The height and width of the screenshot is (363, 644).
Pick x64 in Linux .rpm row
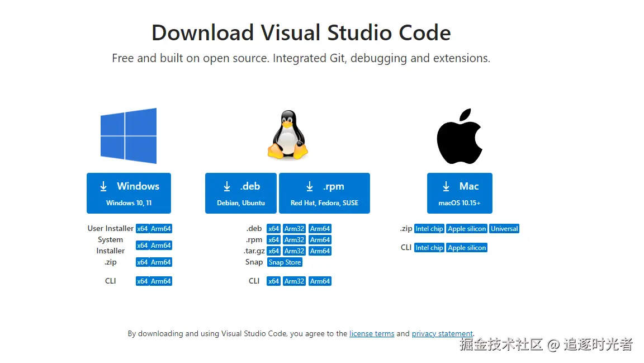pos(273,240)
